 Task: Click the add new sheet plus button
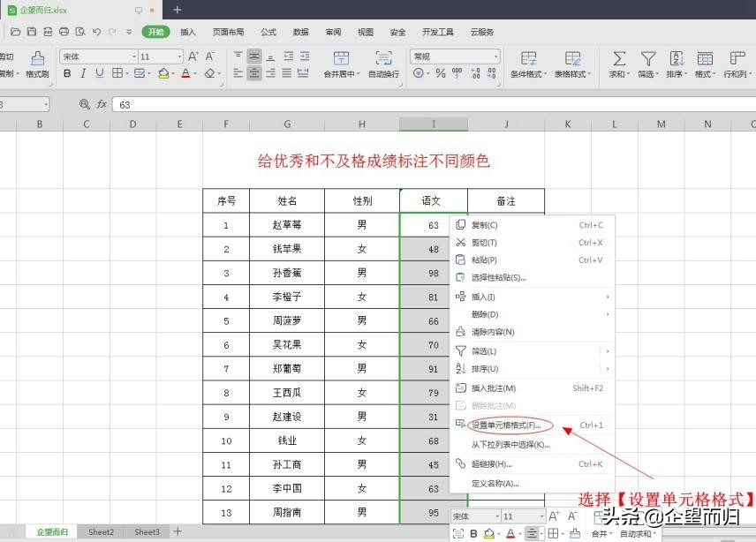(x=178, y=531)
